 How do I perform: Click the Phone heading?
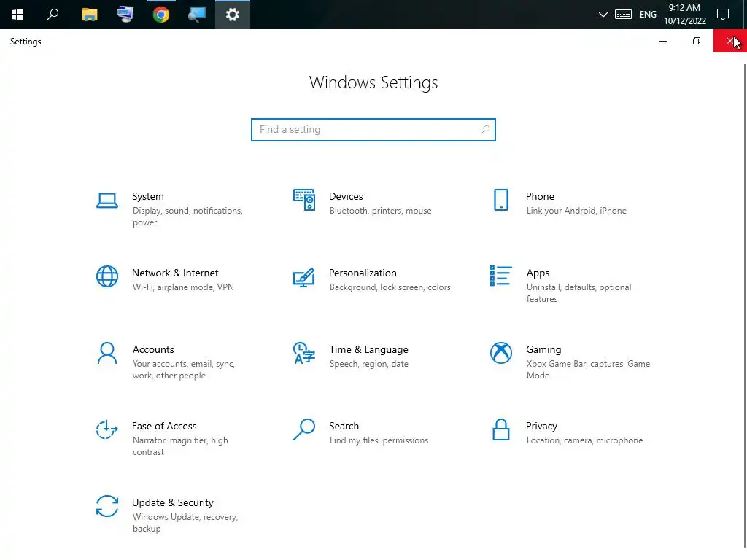point(540,196)
